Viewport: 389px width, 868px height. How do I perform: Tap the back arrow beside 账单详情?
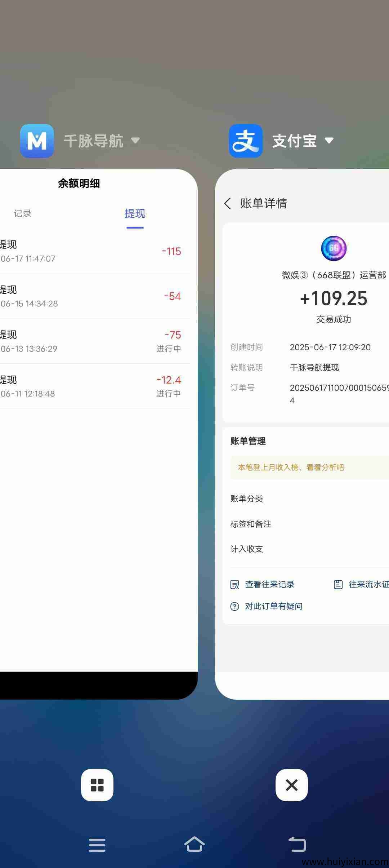pos(228,203)
